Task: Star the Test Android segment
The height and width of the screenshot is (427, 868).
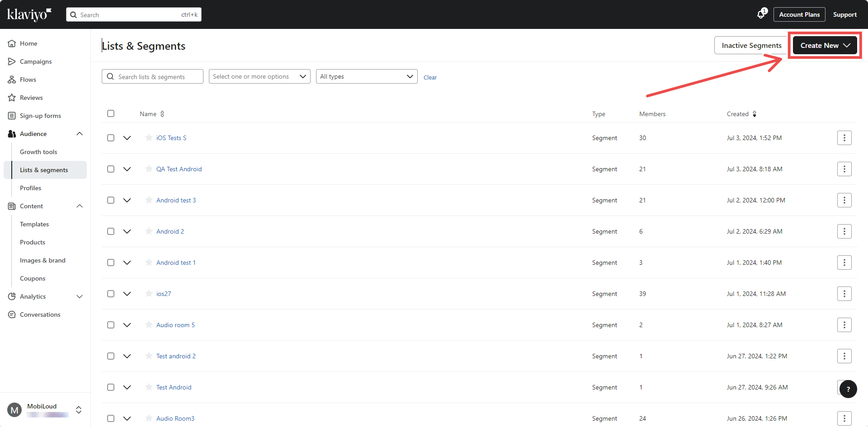Action: (x=149, y=387)
